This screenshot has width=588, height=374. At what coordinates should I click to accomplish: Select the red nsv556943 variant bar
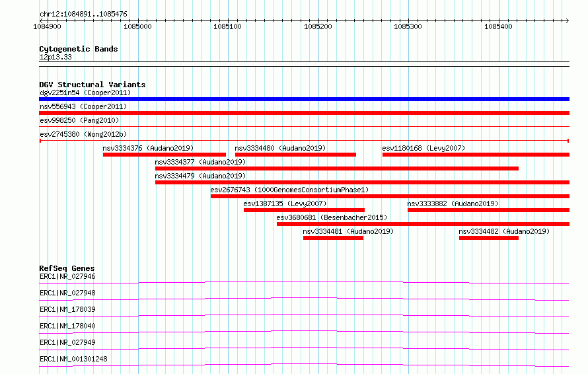click(x=304, y=113)
